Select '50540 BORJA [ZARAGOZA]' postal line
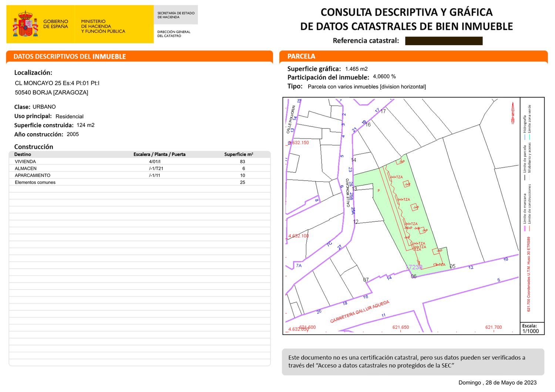 coord(51,93)
